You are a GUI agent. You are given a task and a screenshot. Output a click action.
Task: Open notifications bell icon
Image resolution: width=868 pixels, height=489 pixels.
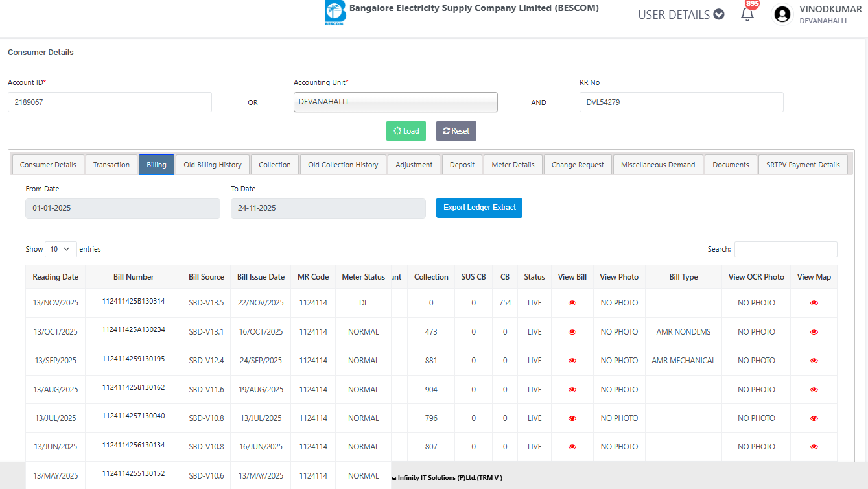[747, 14]
